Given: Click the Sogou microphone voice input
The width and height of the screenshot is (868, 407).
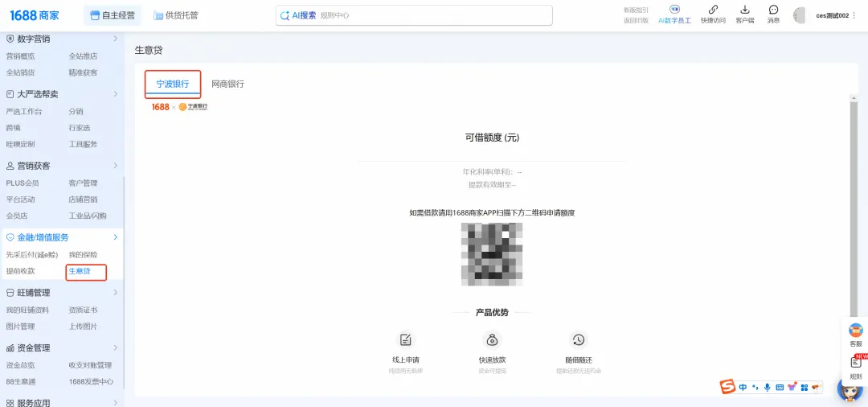Looking at the screenshot, I should (x=768, y=388).
